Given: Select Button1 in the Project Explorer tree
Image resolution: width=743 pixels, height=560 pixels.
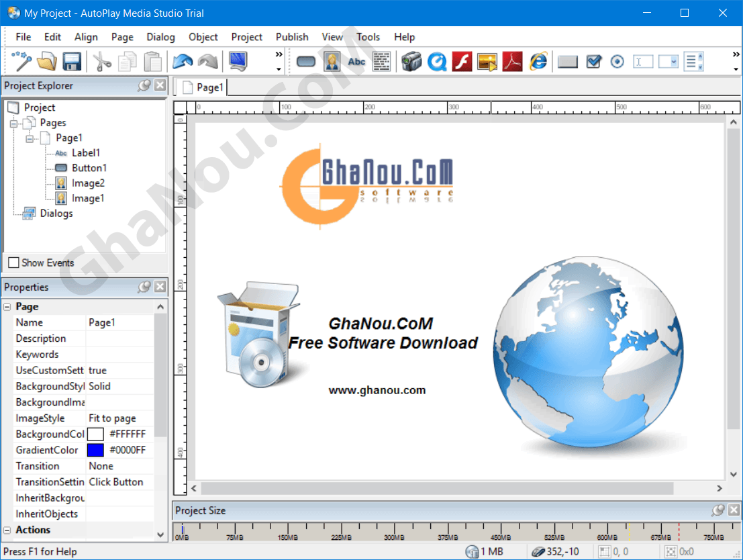Looking at the screenshot, I should coord(89,168).
